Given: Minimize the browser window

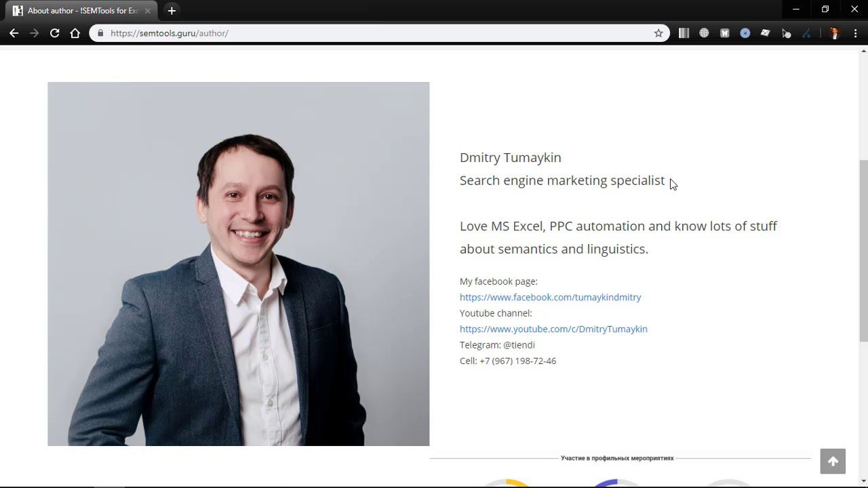Looking at the screenshot, I should 796,9.
